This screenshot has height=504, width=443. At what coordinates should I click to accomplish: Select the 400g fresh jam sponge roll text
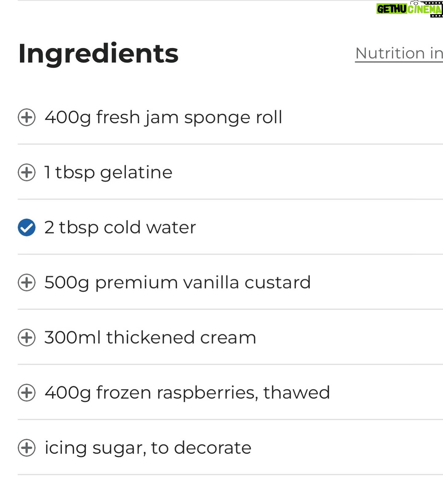pyautogui.click(x=163, y=118)
